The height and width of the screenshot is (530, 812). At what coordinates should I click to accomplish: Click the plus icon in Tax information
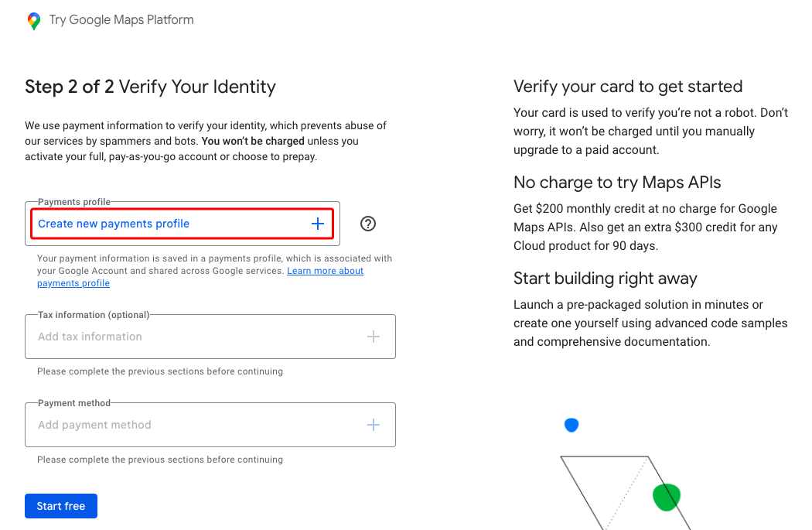click(374, 337)
